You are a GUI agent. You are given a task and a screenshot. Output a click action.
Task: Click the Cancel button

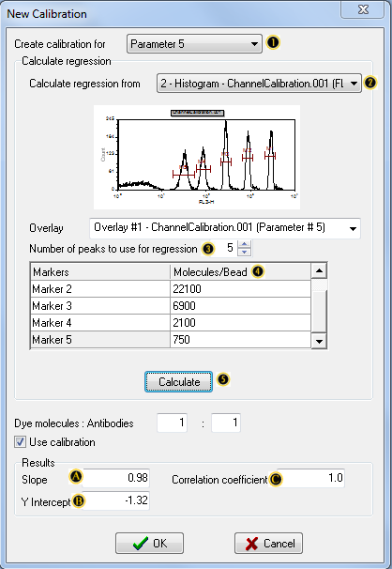click(x=268, y=544)
